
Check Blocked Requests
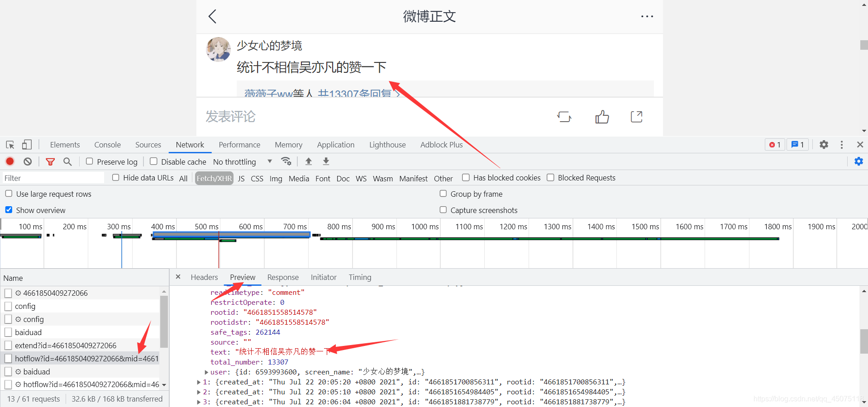click(x=550, y=178)
